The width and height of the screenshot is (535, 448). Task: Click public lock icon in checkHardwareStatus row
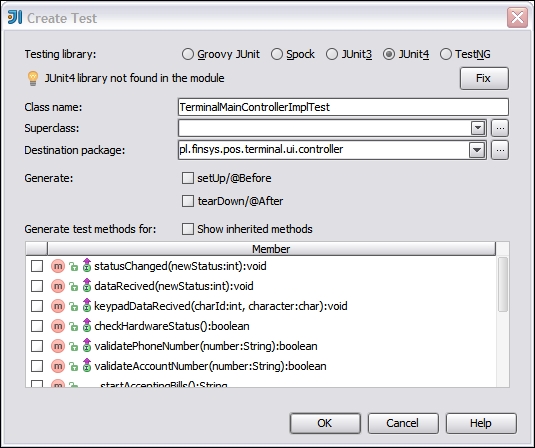coord(73,327)
